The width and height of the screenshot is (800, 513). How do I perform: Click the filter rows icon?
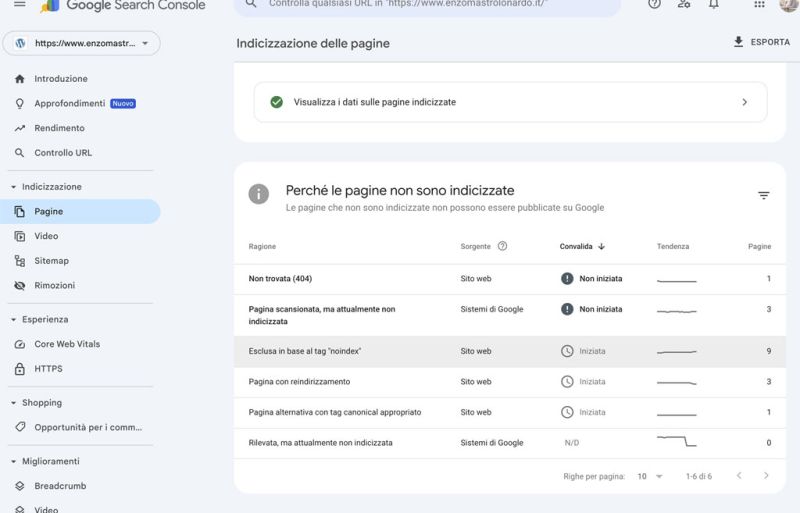[x=763, y=195]
